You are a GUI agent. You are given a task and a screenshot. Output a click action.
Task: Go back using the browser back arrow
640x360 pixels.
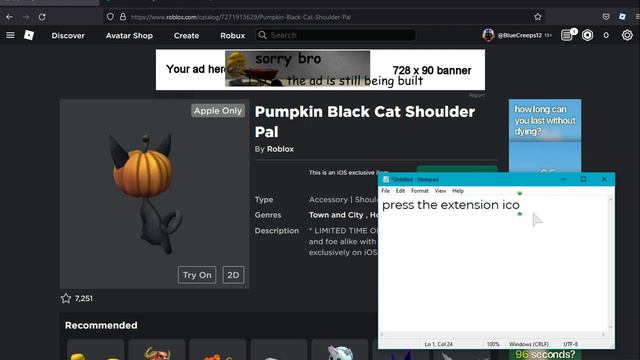coord(9,17)
